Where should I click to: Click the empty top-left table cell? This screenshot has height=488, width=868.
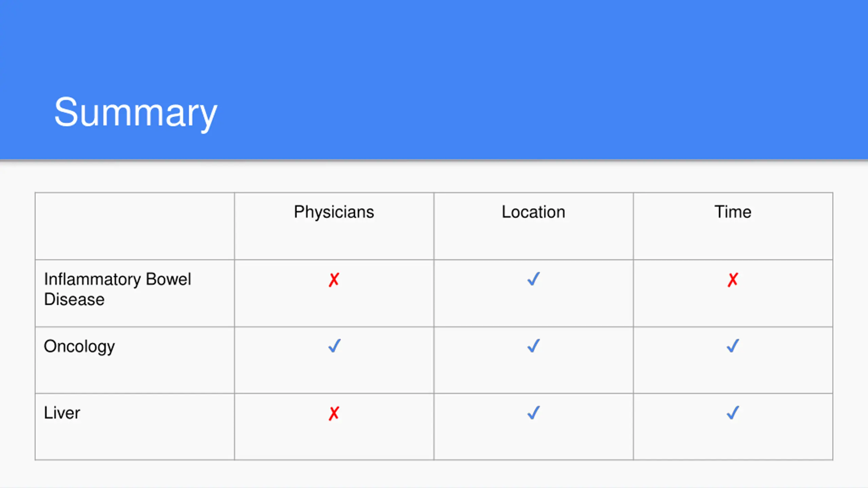(x=135, y=226)
